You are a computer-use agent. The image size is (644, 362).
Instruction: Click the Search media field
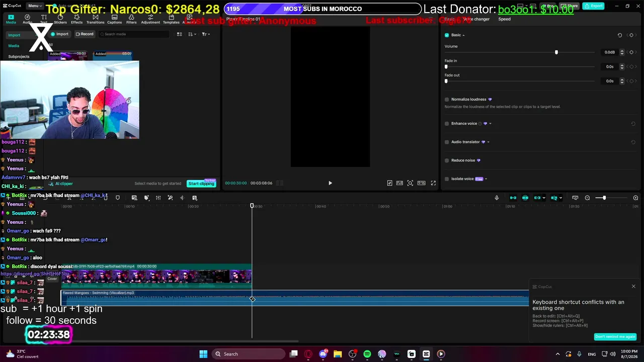point(134,34)
